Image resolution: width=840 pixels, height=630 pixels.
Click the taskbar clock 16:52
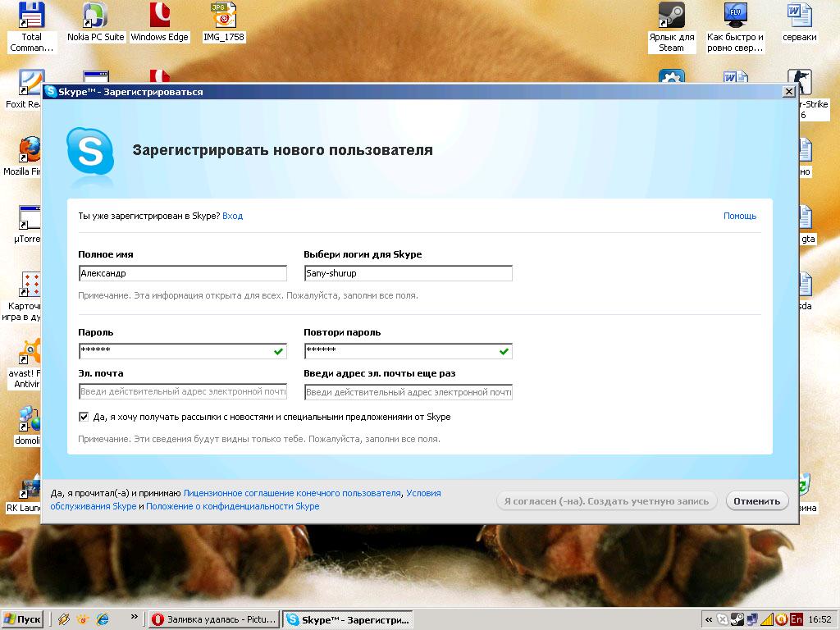click(x=819, y=619)
